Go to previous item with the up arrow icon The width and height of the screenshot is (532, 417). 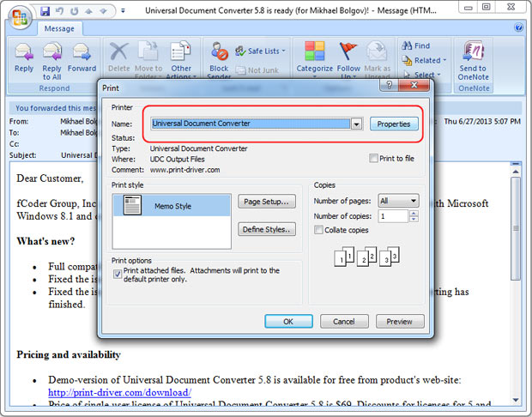[x=88, y=11]
